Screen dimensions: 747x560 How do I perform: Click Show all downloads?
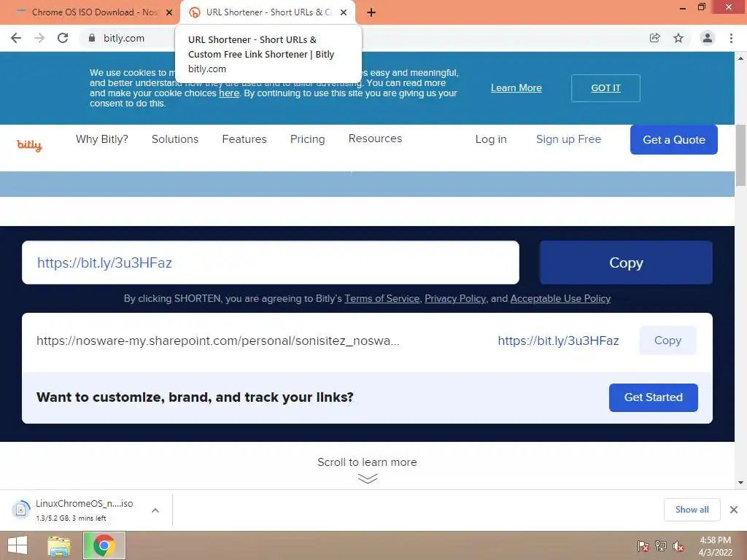pyautogui.click(x=692, y=510)
